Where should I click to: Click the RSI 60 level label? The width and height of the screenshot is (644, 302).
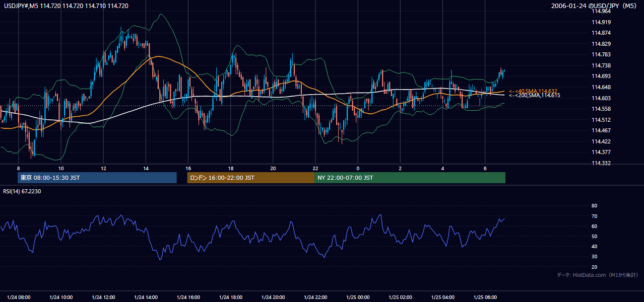tap(594, 226)
